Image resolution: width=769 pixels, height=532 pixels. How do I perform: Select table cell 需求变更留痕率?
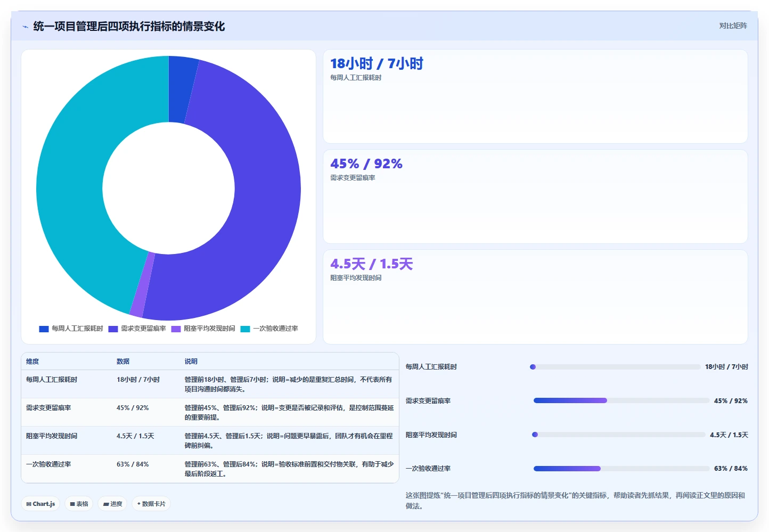pyautogui.click(x=48, y=408)
